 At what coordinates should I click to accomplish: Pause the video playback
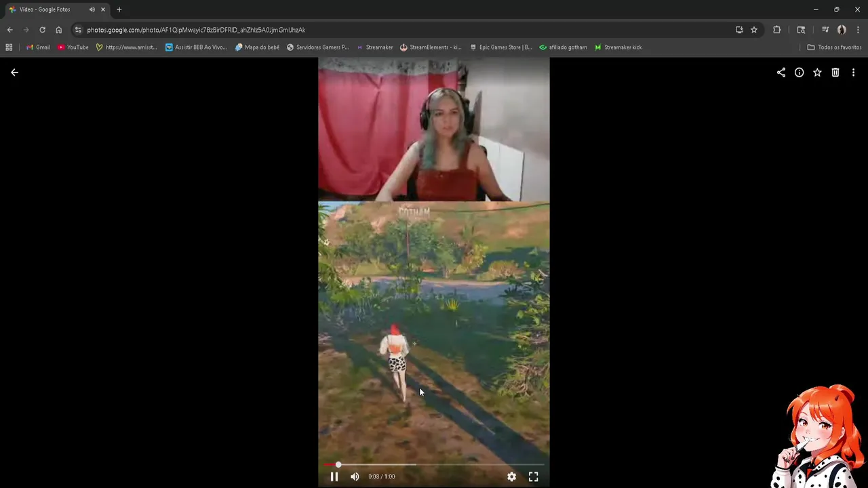point(334,476)
